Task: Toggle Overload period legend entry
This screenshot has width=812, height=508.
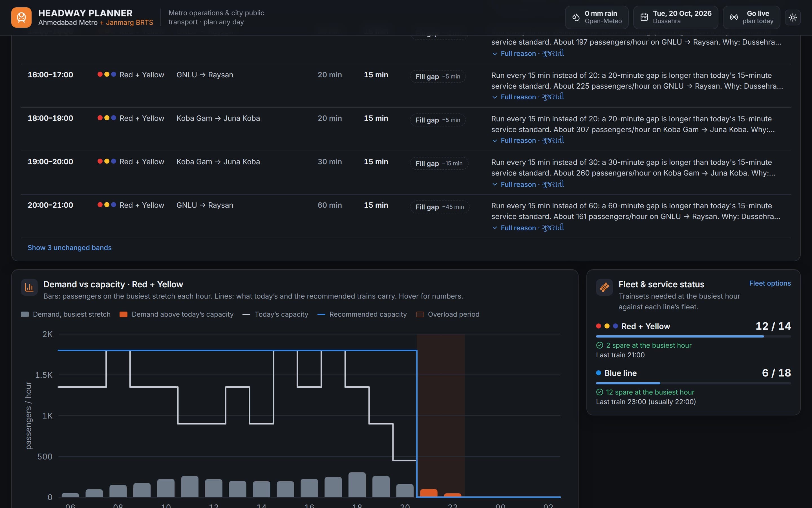Action: tap(448, 314)
